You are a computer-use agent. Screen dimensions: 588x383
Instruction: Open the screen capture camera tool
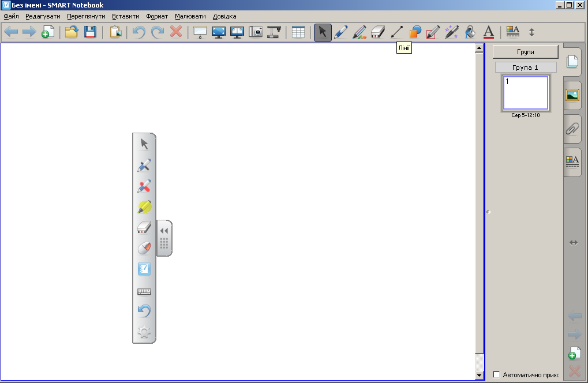(x=256, y=32)
